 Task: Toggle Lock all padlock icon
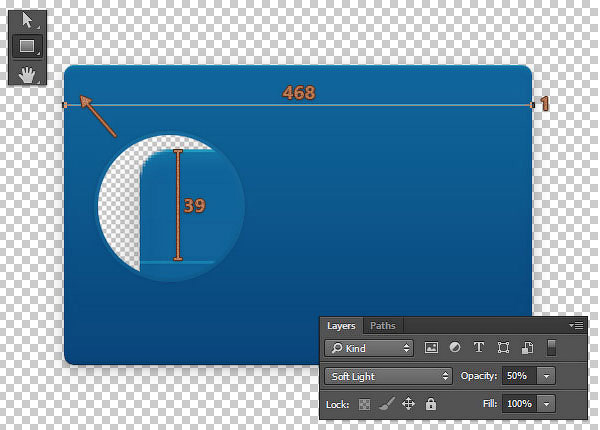click(x=431, y=404)
